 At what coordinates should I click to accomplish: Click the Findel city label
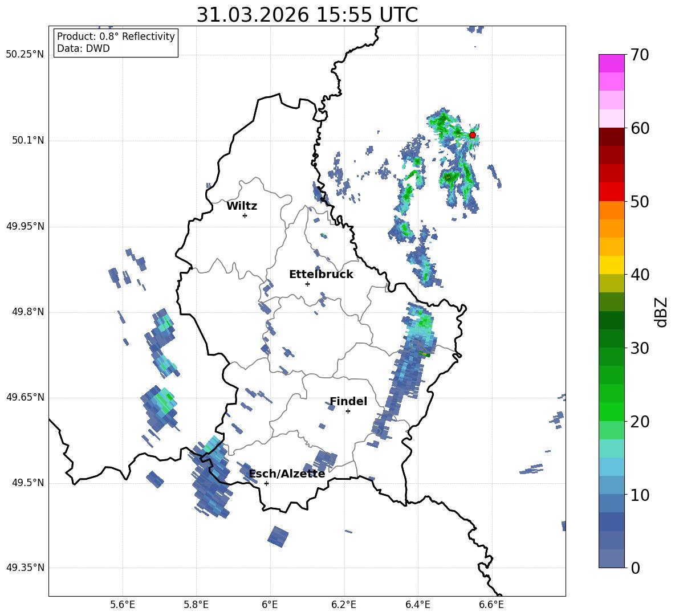coord(348,401)
